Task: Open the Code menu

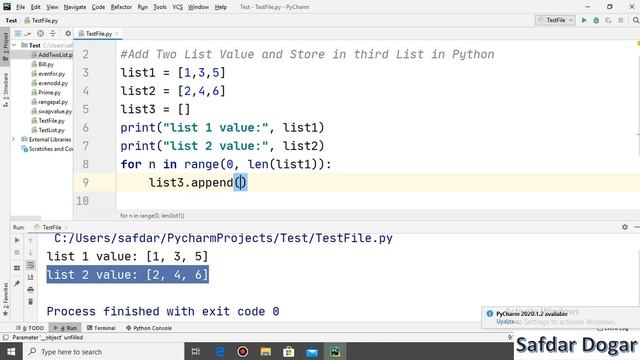Action: tap(98, 7)
